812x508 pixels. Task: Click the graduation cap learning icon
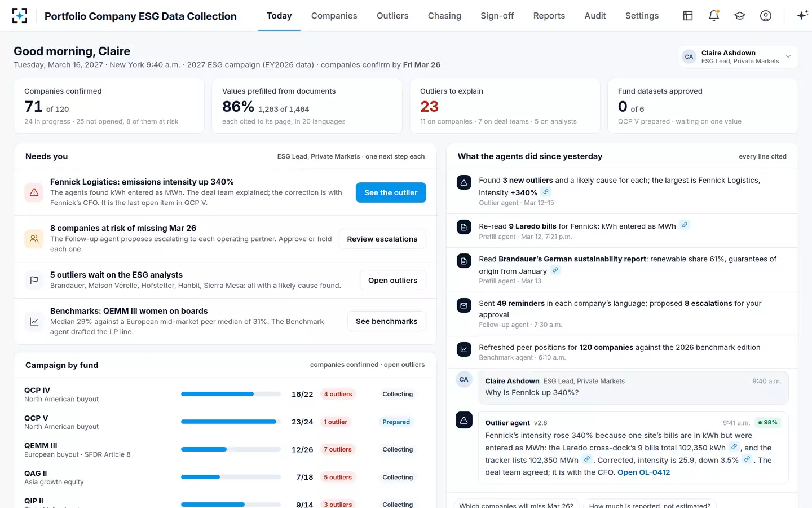[x=740, y=16]
